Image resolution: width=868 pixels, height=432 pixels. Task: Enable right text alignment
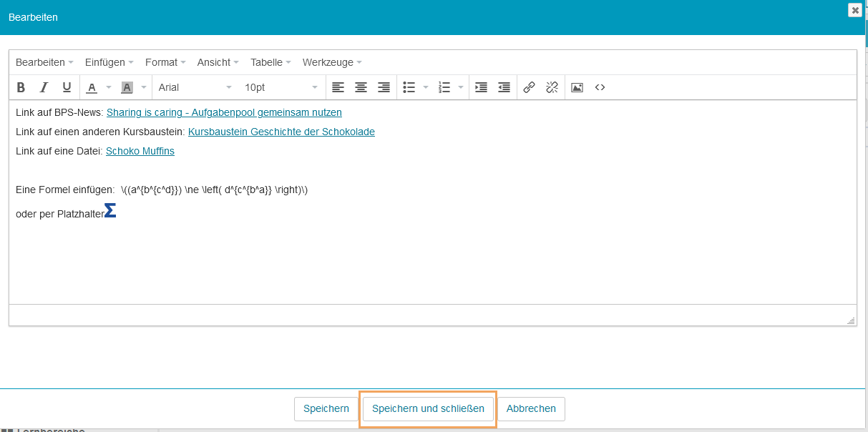point(384,87)
